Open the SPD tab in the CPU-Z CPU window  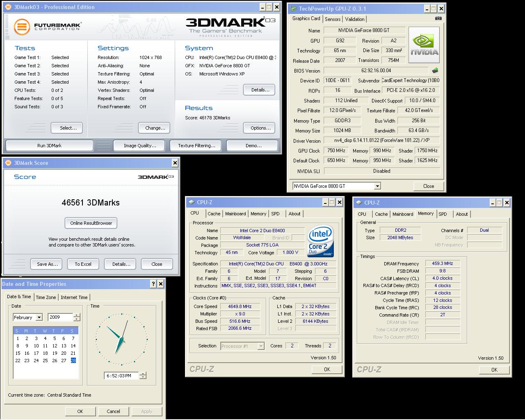coord(275,214)
